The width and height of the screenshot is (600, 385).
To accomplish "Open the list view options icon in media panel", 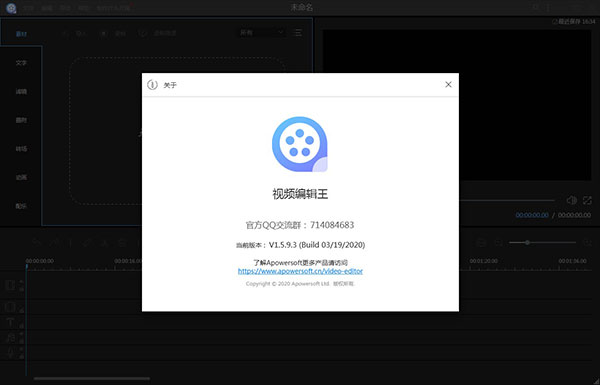I will tap(298, 33).
